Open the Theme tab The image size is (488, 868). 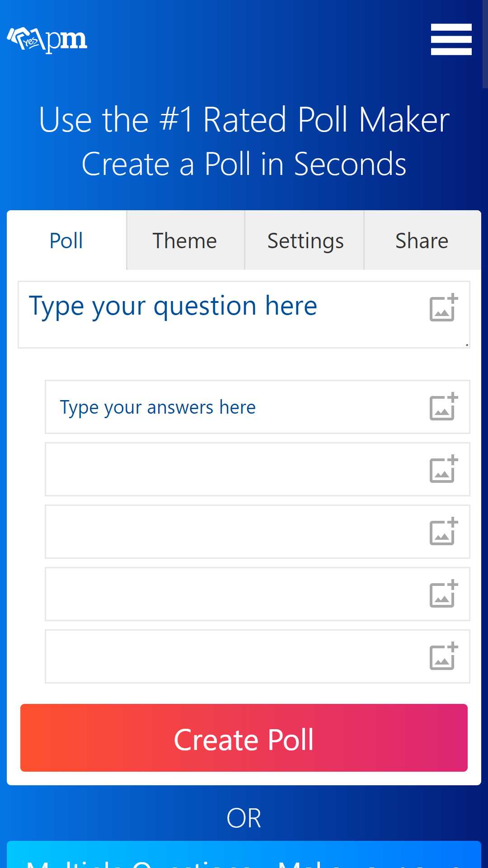click(x=185, y=240)
